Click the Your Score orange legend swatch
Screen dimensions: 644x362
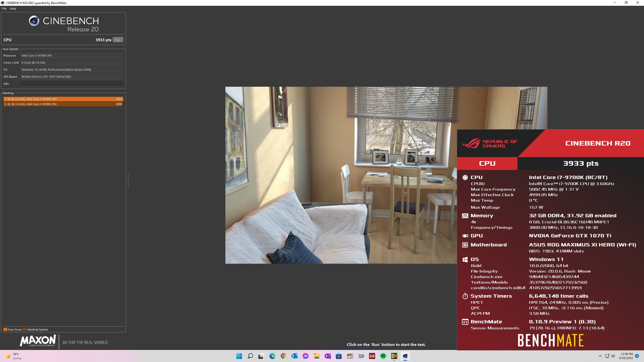coord(5,329)
